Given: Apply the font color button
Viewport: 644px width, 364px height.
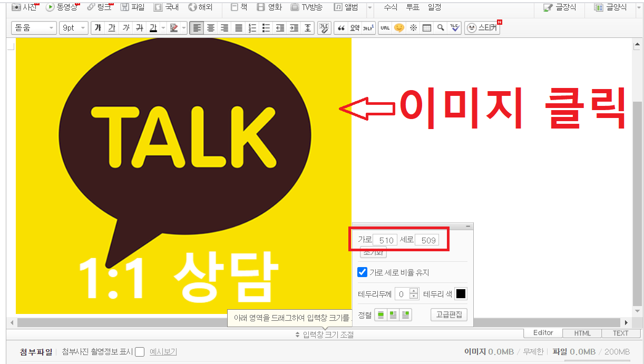Looking at the screenshot, I should 153,28.
